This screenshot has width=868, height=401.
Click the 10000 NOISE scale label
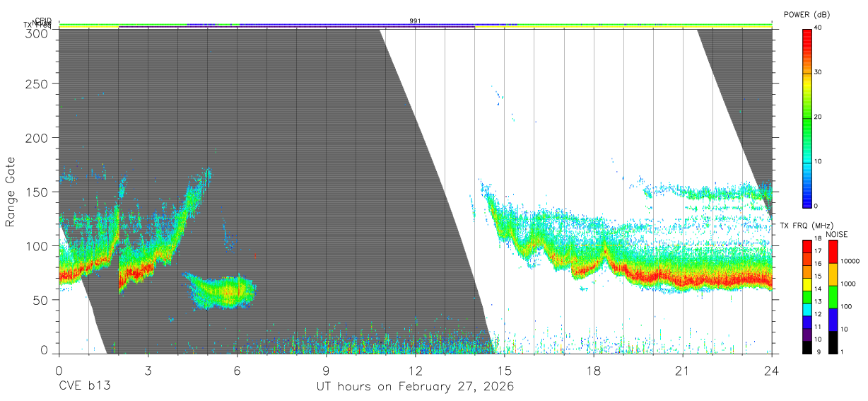point(851,261)
